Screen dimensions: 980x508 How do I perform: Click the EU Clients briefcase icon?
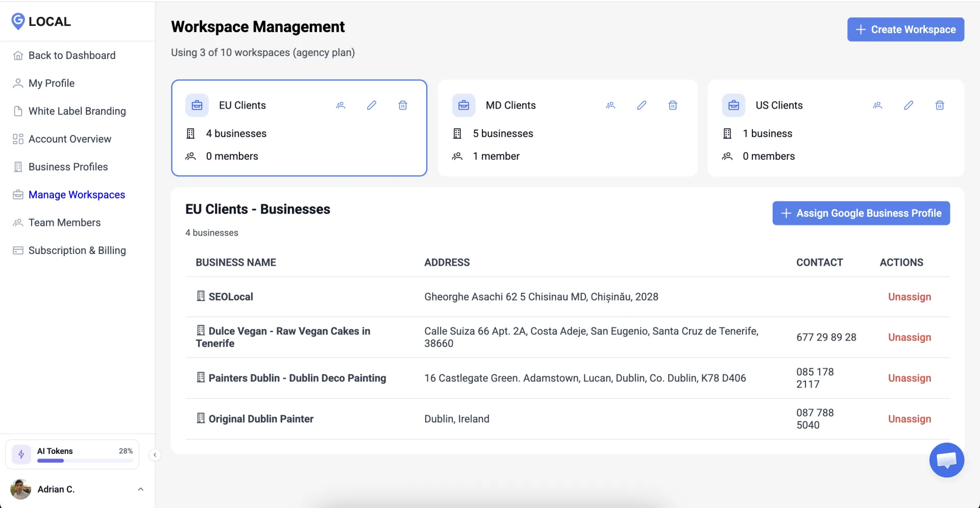197,106
